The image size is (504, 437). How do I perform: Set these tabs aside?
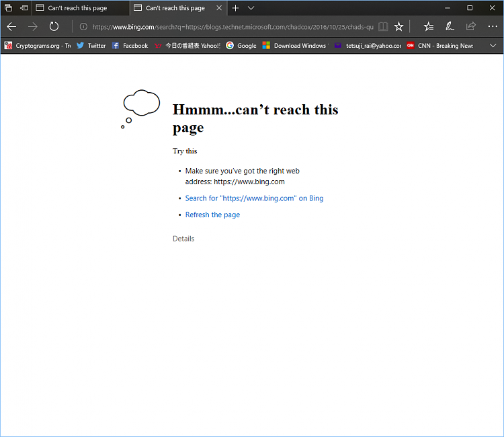click(24, 7)
